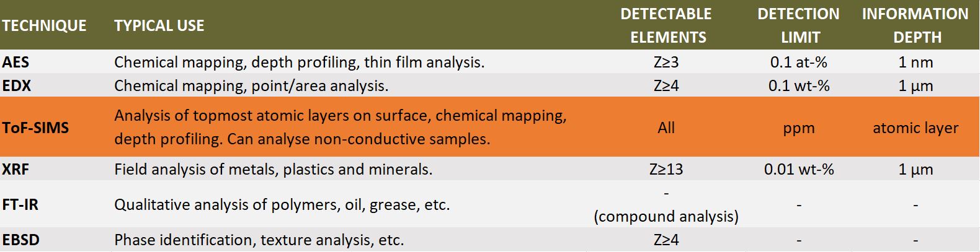Select the TYPICAL USE column header
Image resolution: width=980 pixels, height=252 pixels.
point(159,25)
